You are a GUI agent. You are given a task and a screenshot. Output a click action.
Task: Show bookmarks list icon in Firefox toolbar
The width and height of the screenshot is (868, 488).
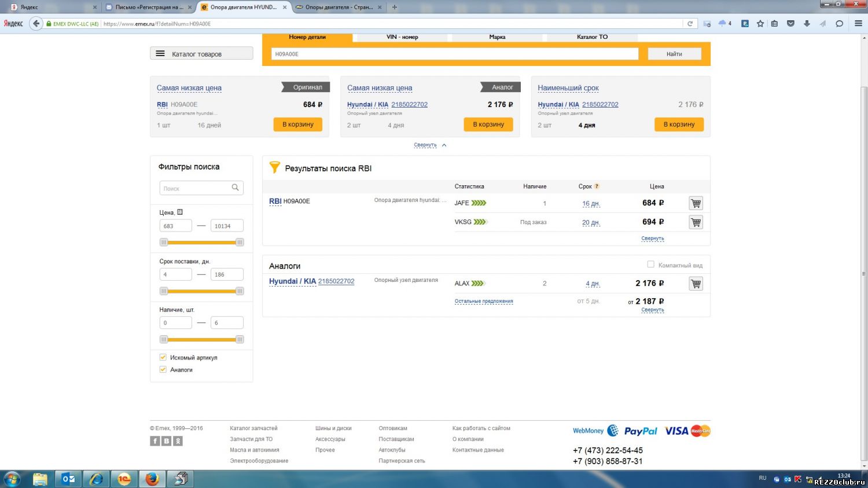coord(774,24)
